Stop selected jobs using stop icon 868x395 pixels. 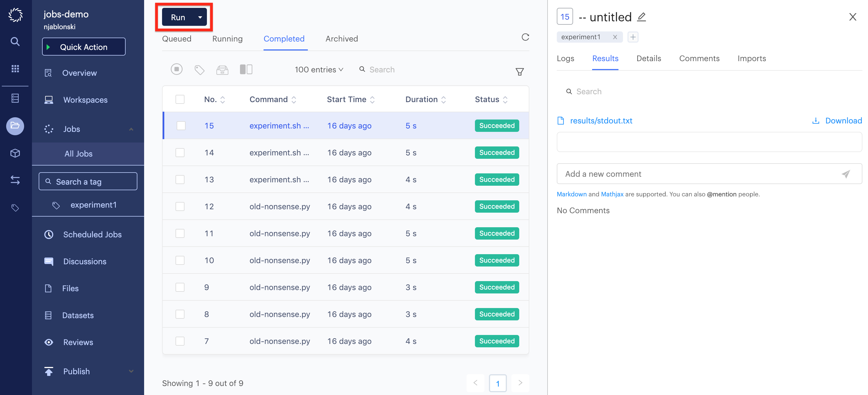pyautogui.click(x=177, y=69)
